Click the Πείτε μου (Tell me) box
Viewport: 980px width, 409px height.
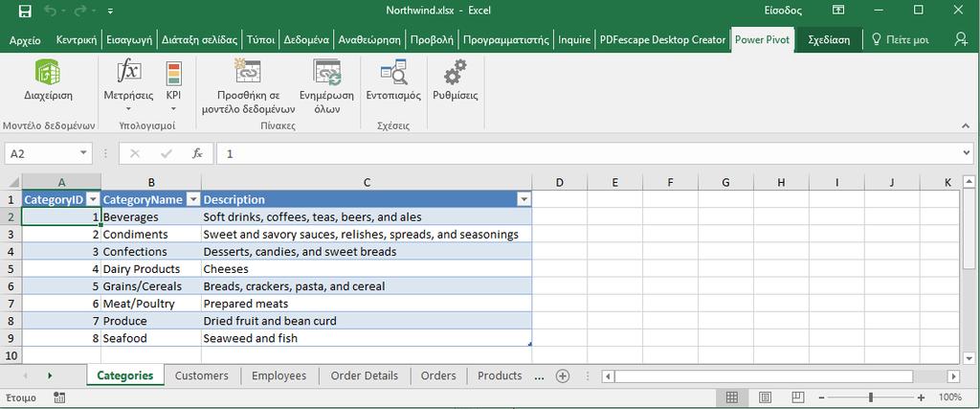point(901,39)
